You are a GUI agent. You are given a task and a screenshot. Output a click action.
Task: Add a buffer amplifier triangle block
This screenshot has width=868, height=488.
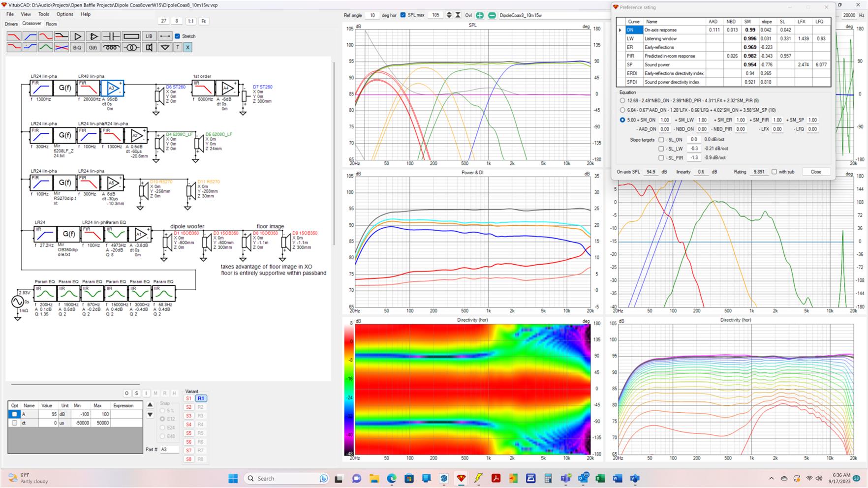click(x=77, y=36)
